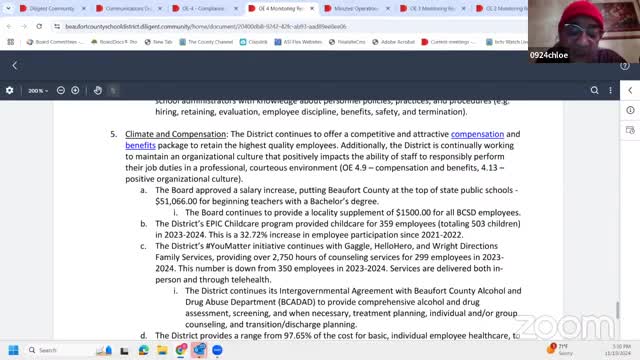Select the text selection cursor tool

click(x=113, y=90)
